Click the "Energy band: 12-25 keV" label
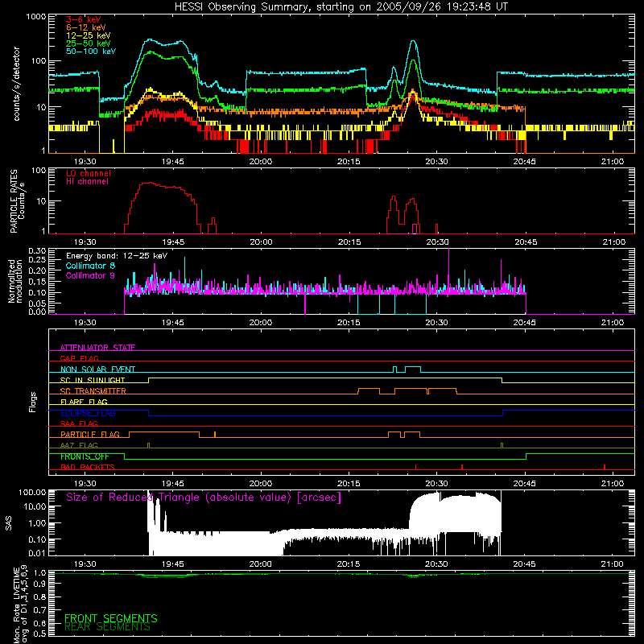The width and height of the screenshot is (644, 644). click(117, 256)
